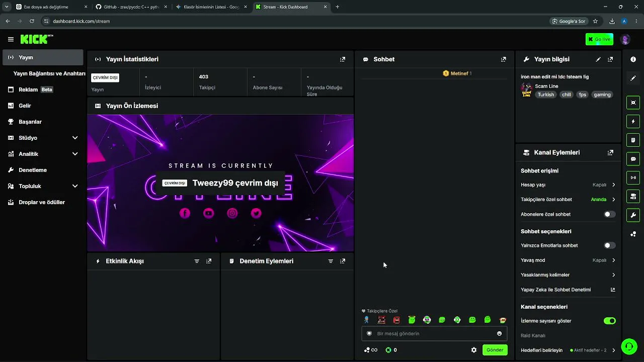Click the green Go live button

pos(599,39)
